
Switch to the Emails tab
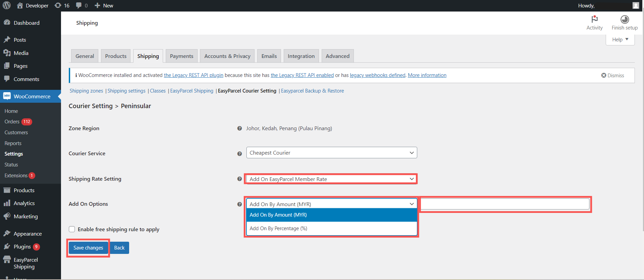(269, 56)
